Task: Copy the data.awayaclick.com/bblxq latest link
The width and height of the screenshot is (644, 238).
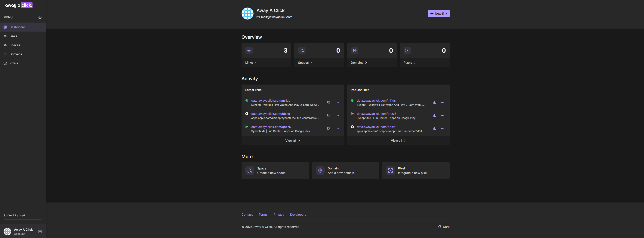Action: coord(329,116)
